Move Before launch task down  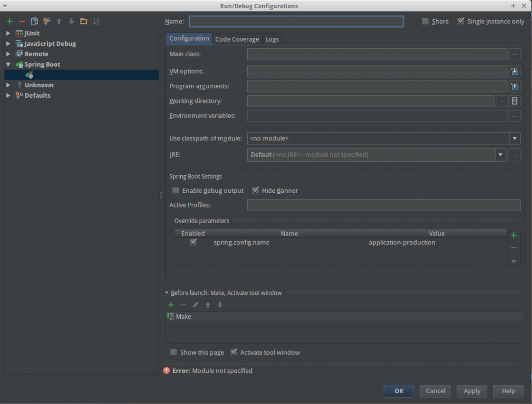point(220,305)
